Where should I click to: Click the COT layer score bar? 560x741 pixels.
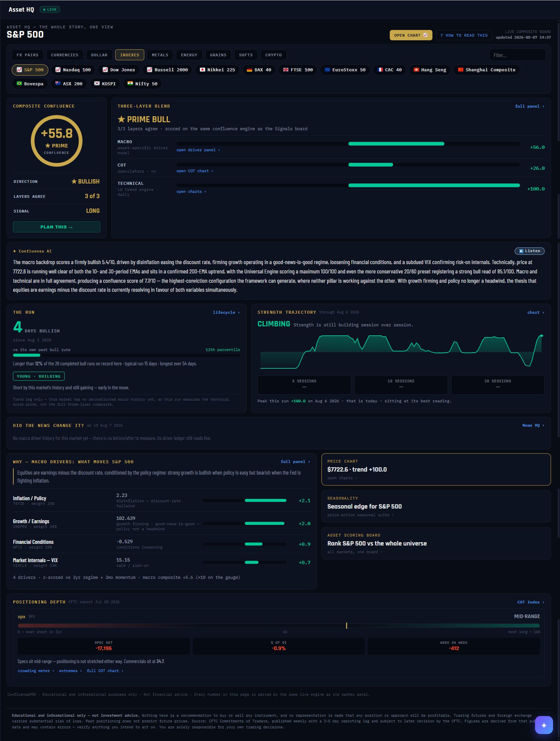point(348,165)
